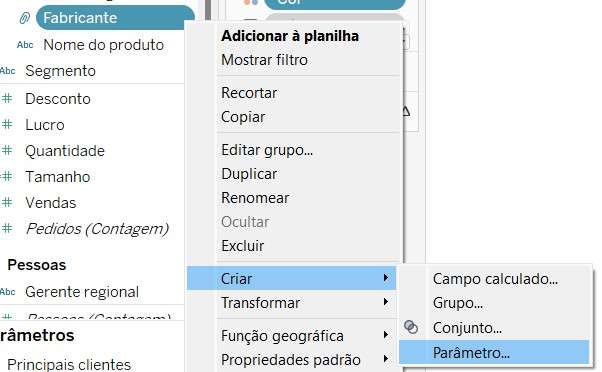
Task: Expand the Transformar submenu arrow
Action: (385, 302)
